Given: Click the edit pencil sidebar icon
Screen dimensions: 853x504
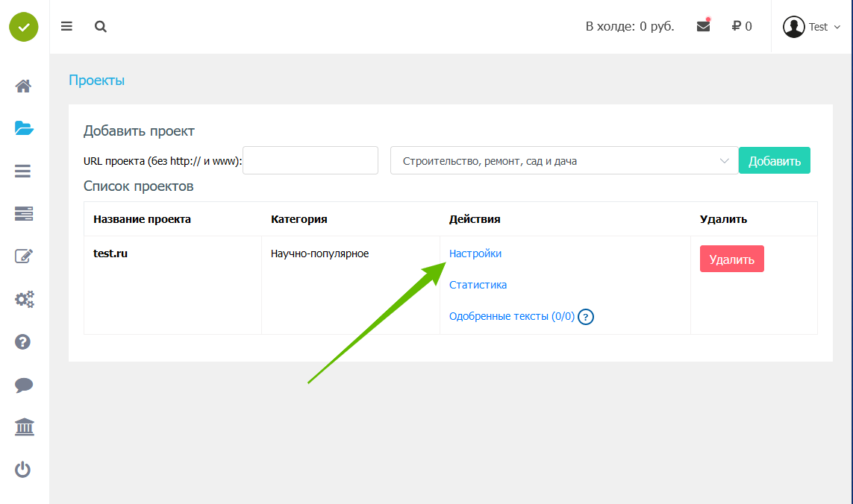Looking at the screenshot, I should click(x=24, y=256).
